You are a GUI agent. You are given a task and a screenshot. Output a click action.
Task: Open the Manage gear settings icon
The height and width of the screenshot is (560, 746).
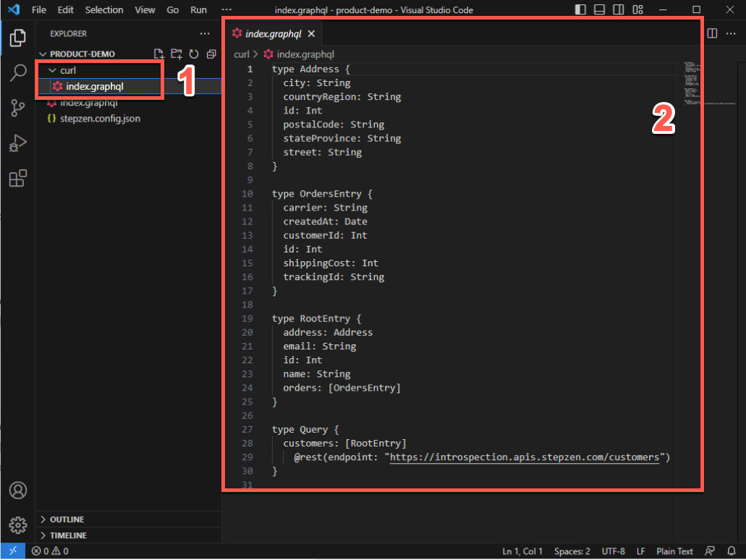[18, 525]
